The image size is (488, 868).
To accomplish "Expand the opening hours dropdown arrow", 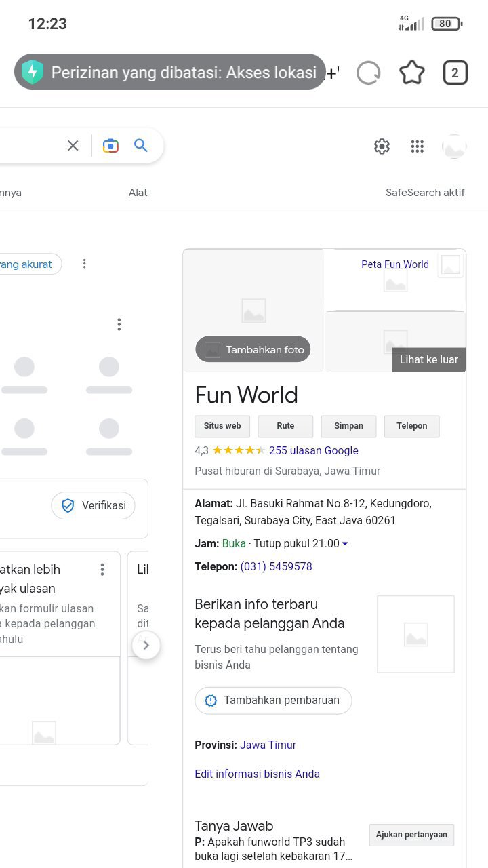I will 345,544.
